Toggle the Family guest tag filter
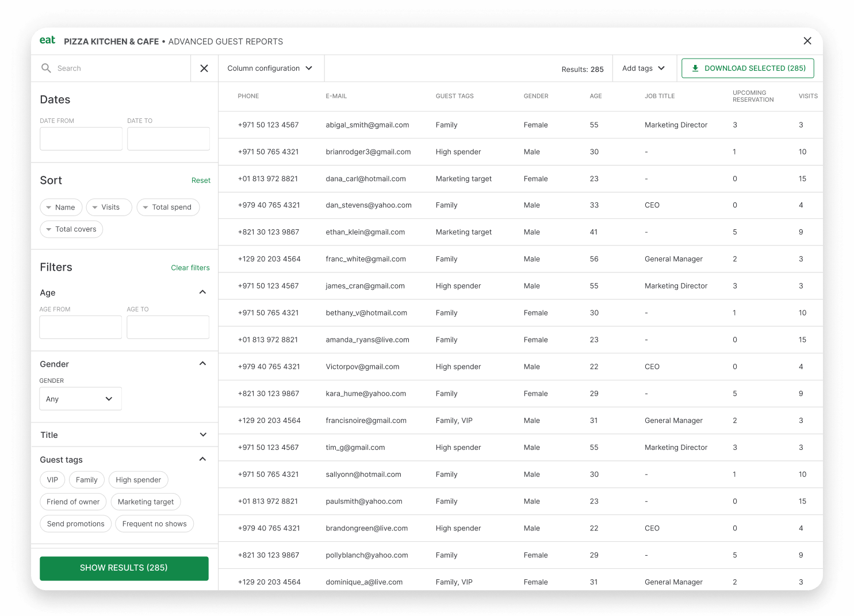Viewport: 854px width, 616px height. pyautogui.click(x=86, y=480)
